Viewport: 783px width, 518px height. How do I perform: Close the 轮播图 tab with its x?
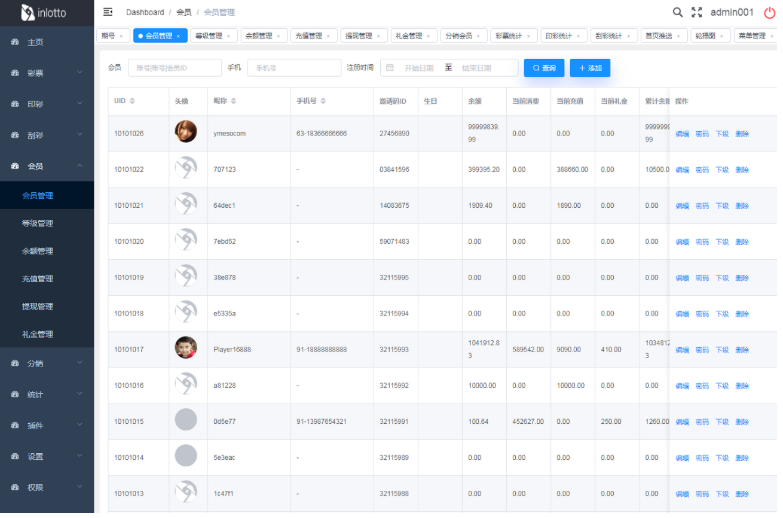click(x=722, y=36)
